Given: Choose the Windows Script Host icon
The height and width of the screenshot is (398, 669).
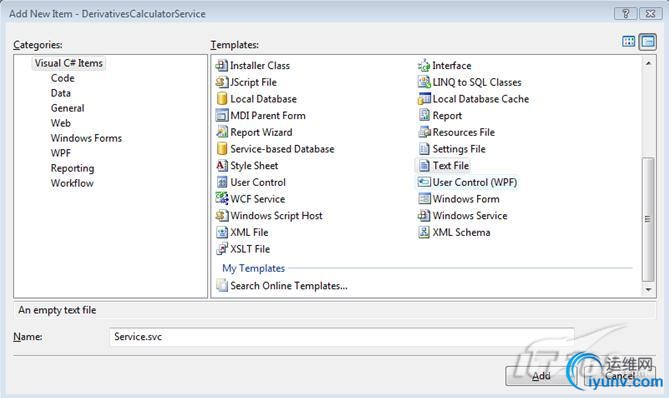Looking at the screenshot, I should 221,215.
